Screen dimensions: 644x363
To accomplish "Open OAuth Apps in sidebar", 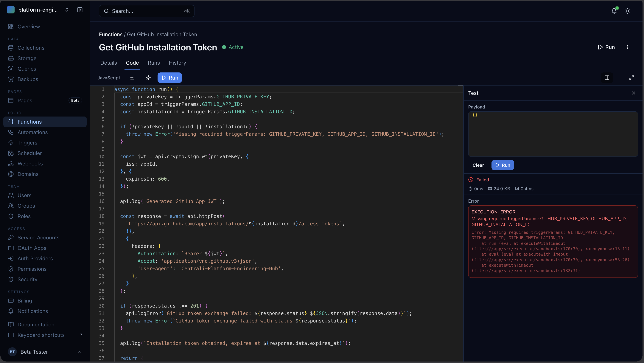I will pyautogui.click(x=45, y=248).
